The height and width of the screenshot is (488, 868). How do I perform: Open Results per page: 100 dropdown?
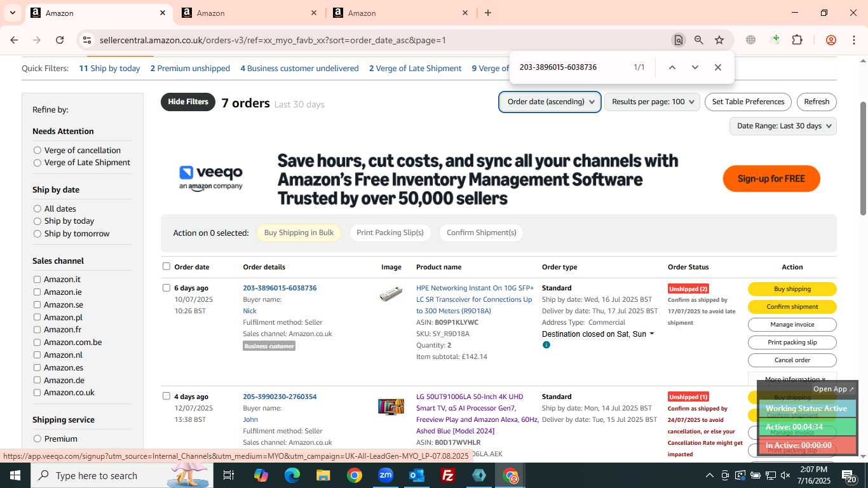pyautogui.click(x=652, y=102)
